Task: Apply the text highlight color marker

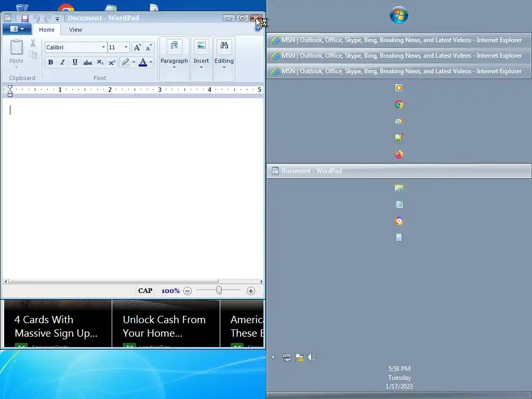Action: coord(126,62)
